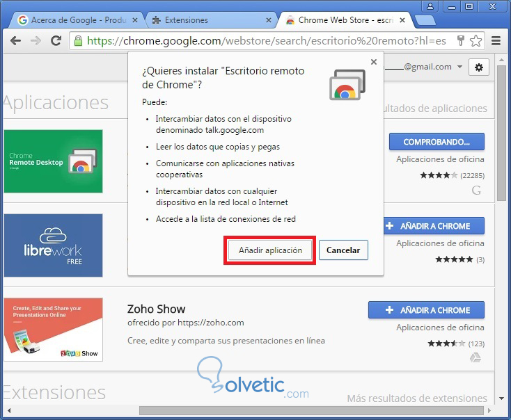Close the Extensiones tab
The width and height of the screenshot is (511, 420).
[x=269, y=20]
